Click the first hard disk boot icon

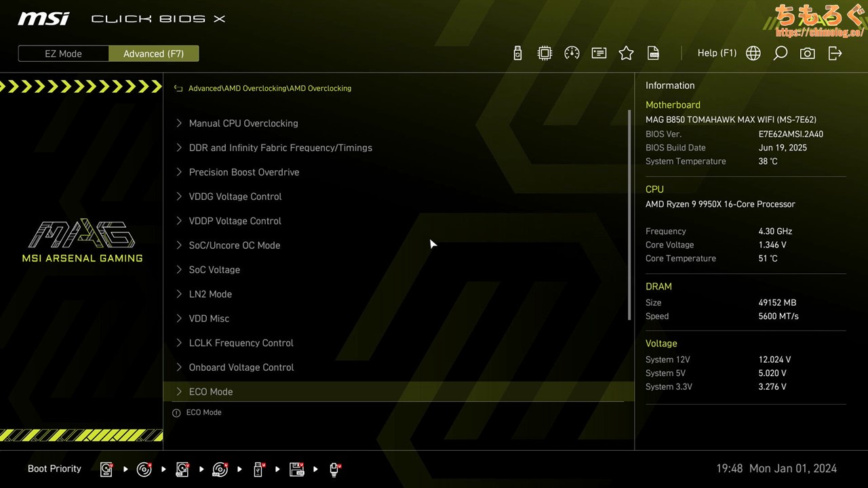pos(106,469)
